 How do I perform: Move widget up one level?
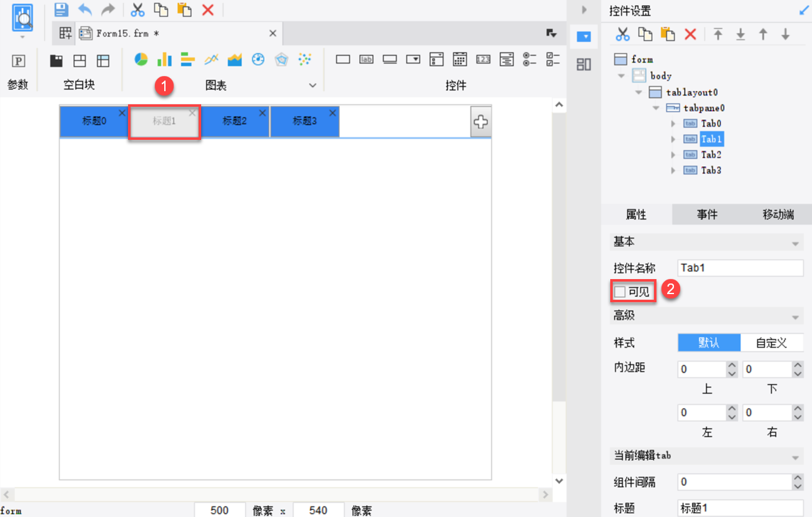tap(763, 34)
